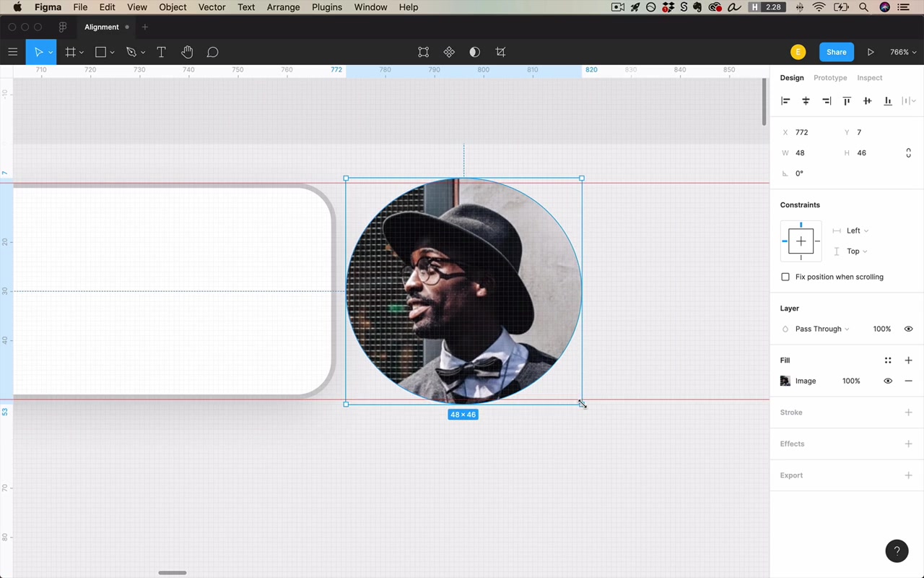Click the Share button

point(837,52)
